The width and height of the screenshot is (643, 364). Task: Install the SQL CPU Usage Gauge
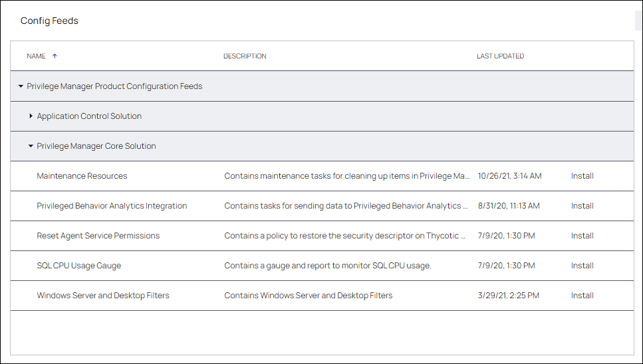582,266
